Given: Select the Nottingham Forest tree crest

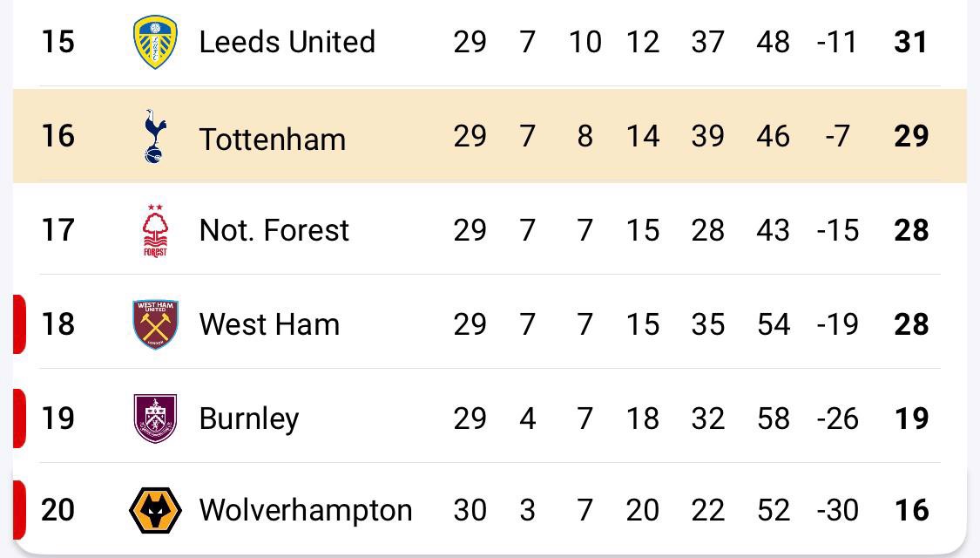Looking at the screenshot, I should click(x=155, y=230).
